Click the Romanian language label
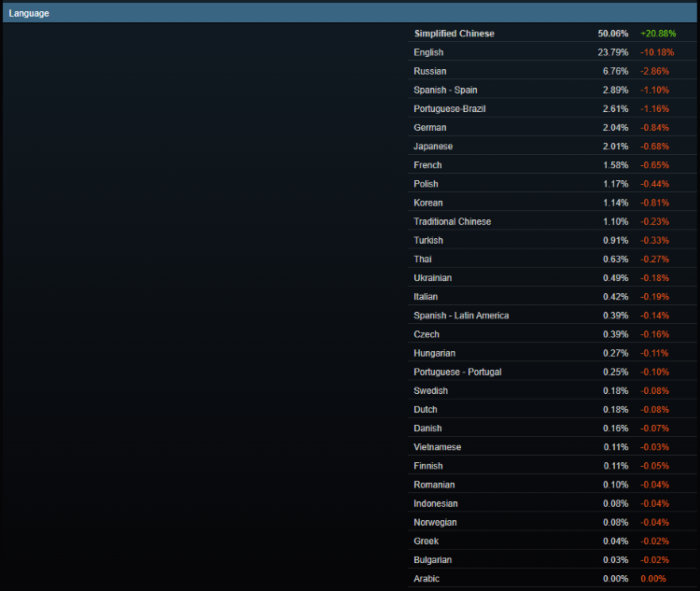 pos(434,485)
